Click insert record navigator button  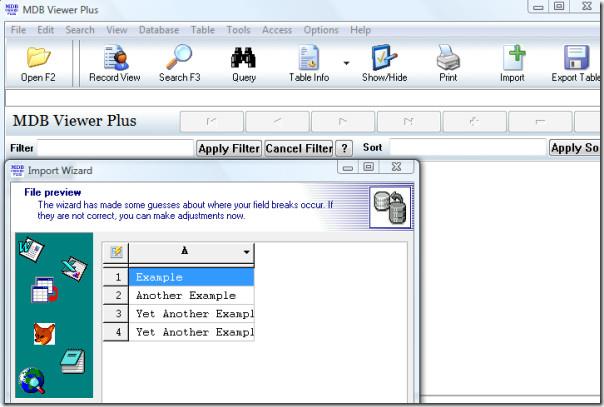475,122
